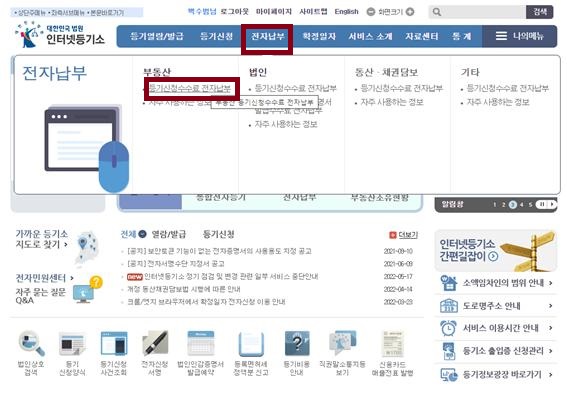
Task: Open the 등기신청 menu in navigation bar
Action: tap(216, 36)
